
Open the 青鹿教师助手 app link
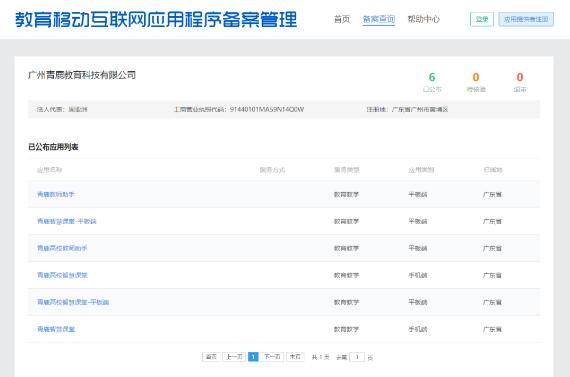coord(56,194)
